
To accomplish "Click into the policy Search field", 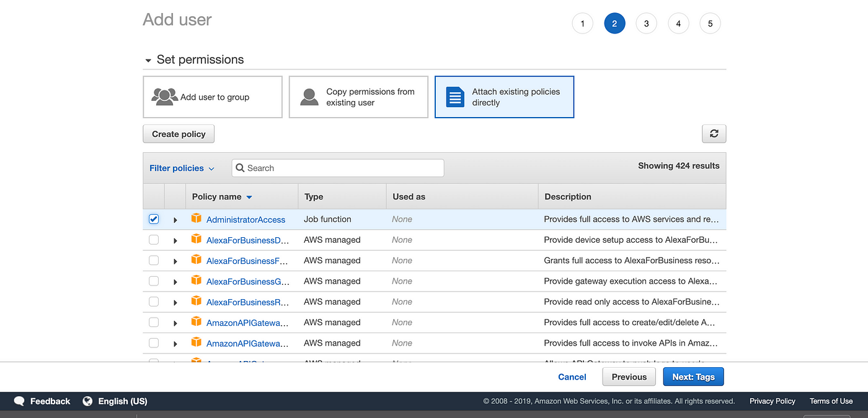I will point(338,168).
